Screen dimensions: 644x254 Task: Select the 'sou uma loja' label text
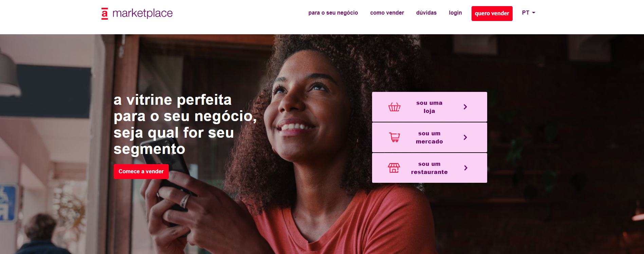429,107
